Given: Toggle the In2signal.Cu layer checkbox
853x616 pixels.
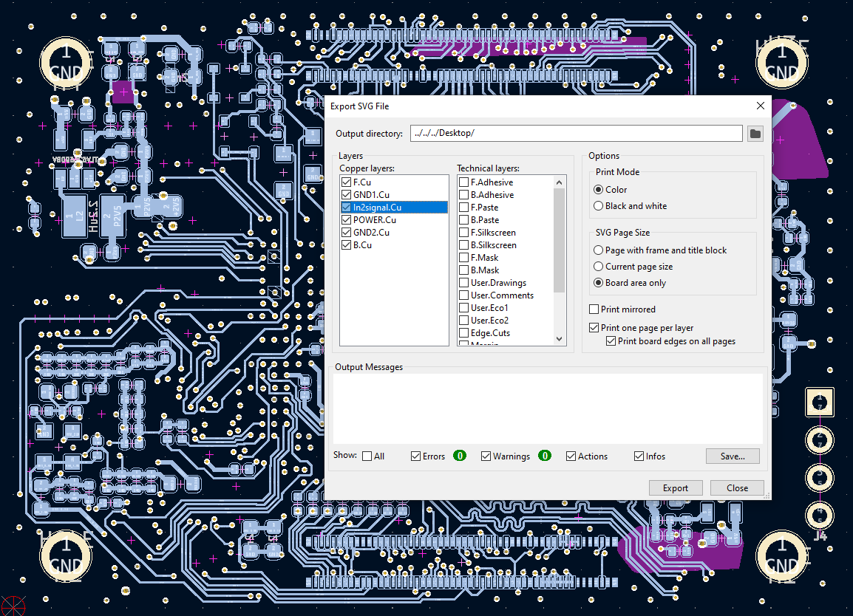Looking at the screenshot, I should click(x=347, y=208).
